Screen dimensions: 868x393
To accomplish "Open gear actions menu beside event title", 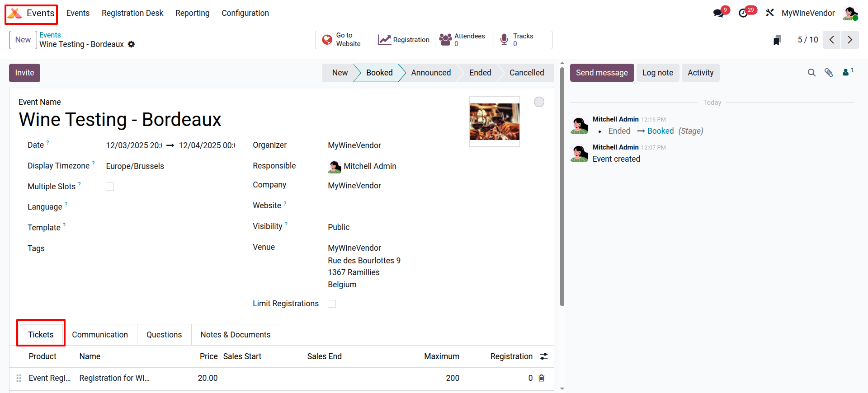I will click(x=131, y=44).
